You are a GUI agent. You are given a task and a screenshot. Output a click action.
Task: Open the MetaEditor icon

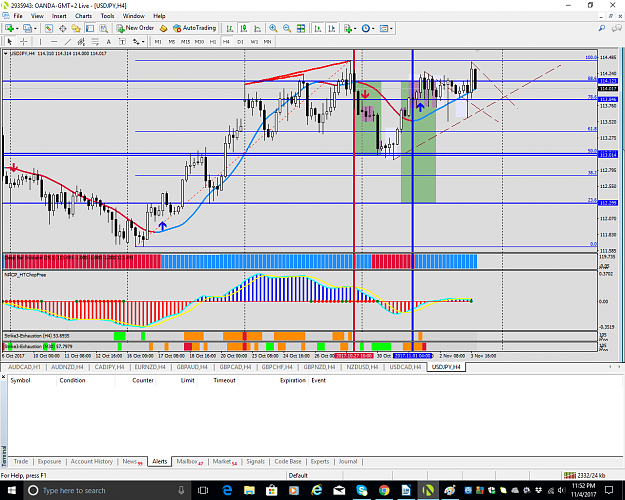pos(163,28)
